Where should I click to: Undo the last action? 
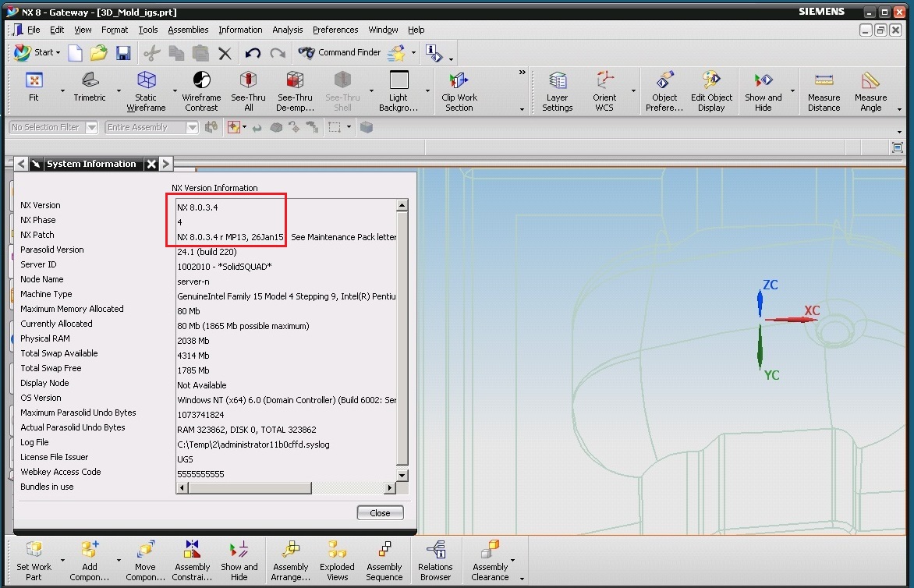[253, 53]
